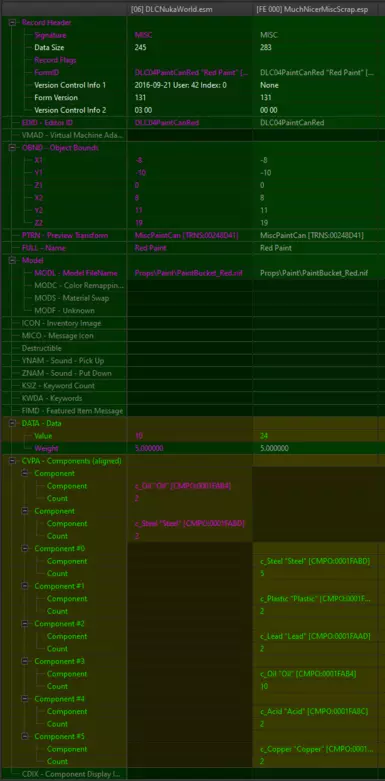Select the PTRN - Preview Transform row

click(x=192, y=236)
